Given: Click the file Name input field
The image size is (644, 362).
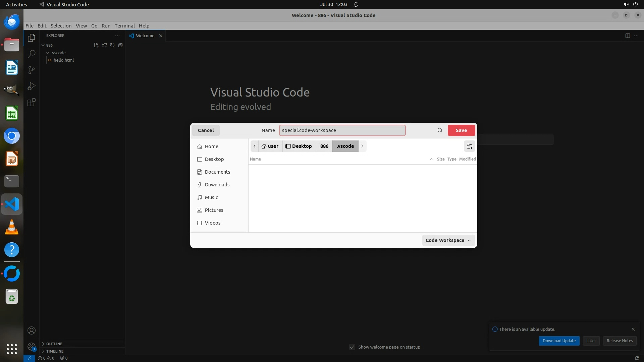Looking at the screenshot, I should 342,130.
